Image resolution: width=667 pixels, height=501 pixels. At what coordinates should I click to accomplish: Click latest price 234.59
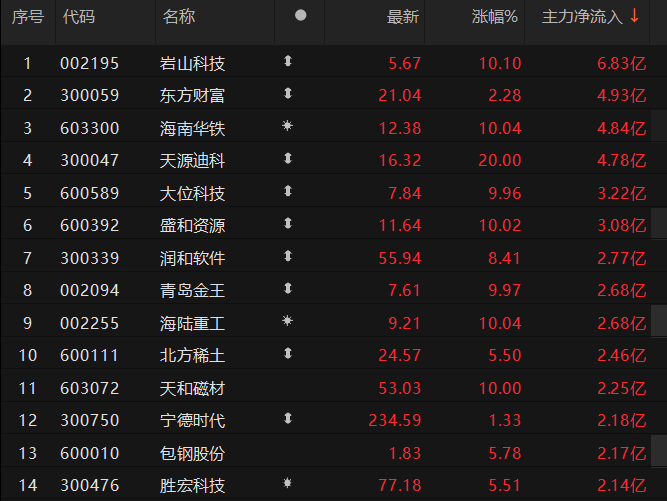click(x=395, y=420)
